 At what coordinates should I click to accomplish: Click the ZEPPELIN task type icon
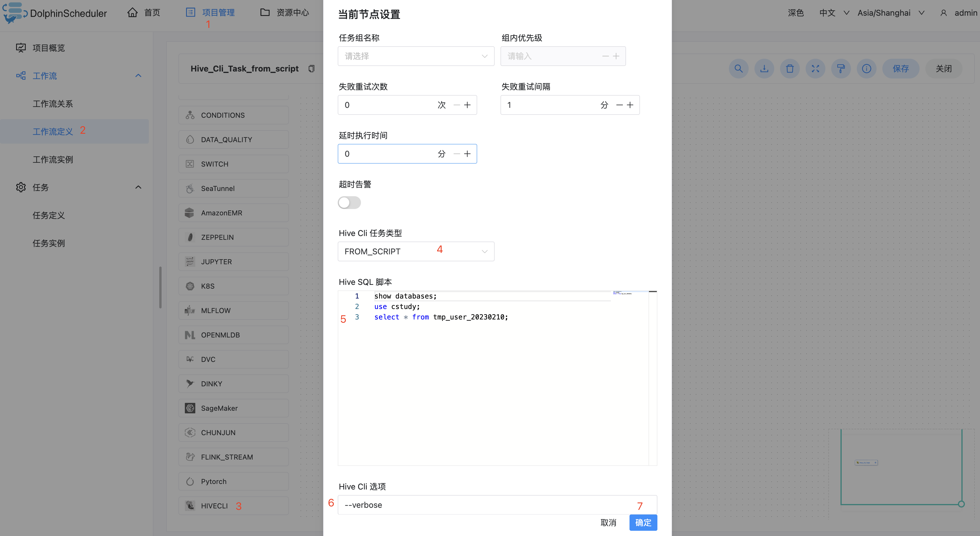[x=189, y=237]
